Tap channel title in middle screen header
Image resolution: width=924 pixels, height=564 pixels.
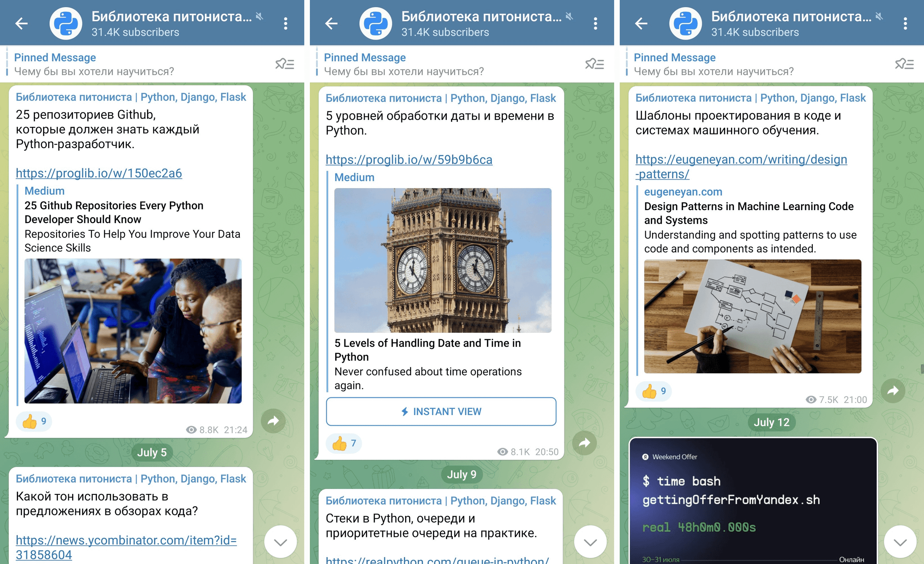[481, 16]
